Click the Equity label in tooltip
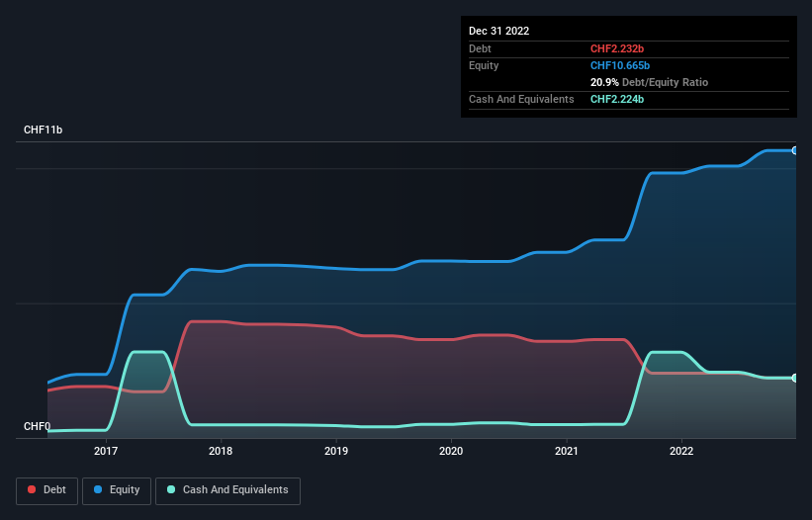Screen dimensions: 812x520 [x=484, y=65]
